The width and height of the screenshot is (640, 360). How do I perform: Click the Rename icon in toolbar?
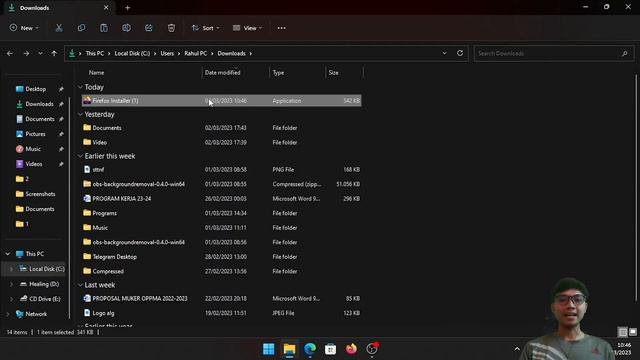click(126, 28)
